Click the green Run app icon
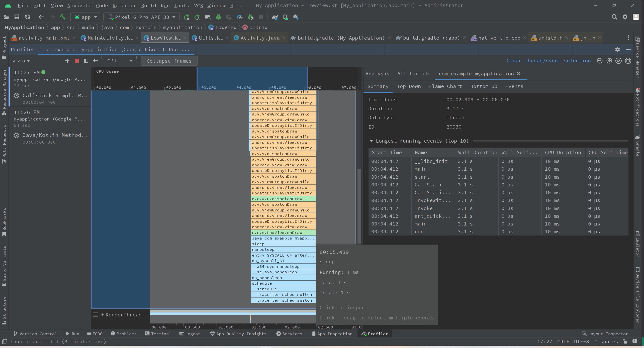 coord(186,17)
